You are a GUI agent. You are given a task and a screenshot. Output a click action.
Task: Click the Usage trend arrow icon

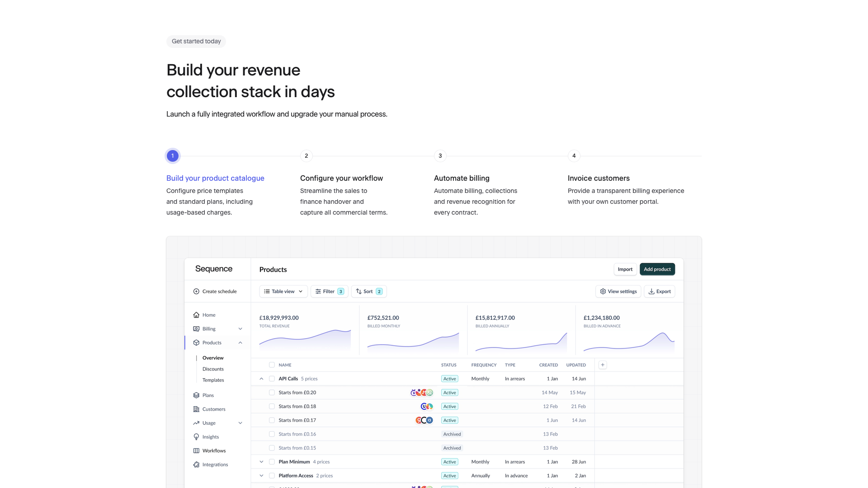pos(196,423)
